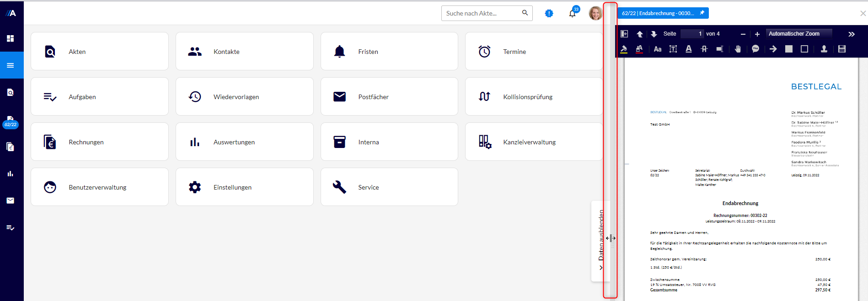The image size is (868, 301).
Task: Save the PDF with floppy disk icon
Action: pyautogui.click(x=842, y=49)
